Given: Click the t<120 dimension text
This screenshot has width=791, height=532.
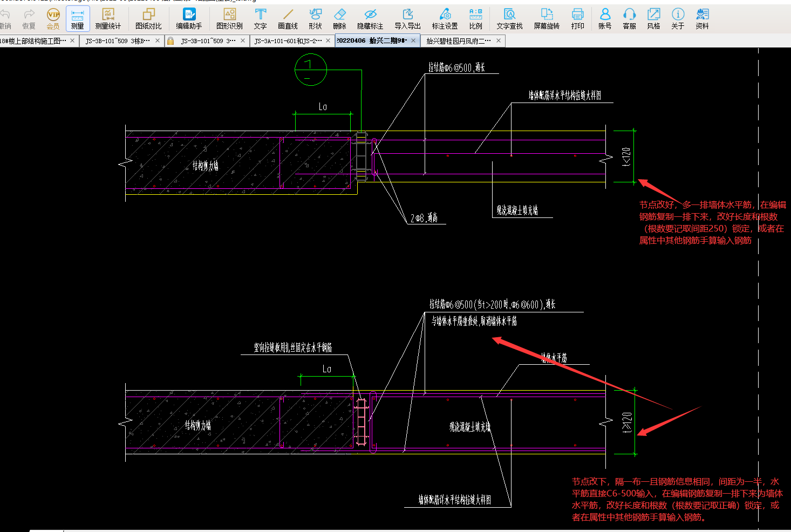Looking at the screenshot, I should coord(626,156).
